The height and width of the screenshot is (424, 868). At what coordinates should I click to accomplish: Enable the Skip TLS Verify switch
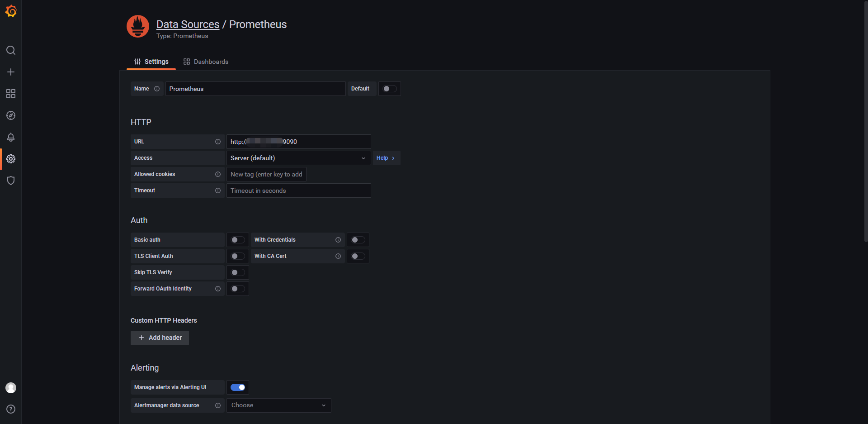click(x=238, y=272)
